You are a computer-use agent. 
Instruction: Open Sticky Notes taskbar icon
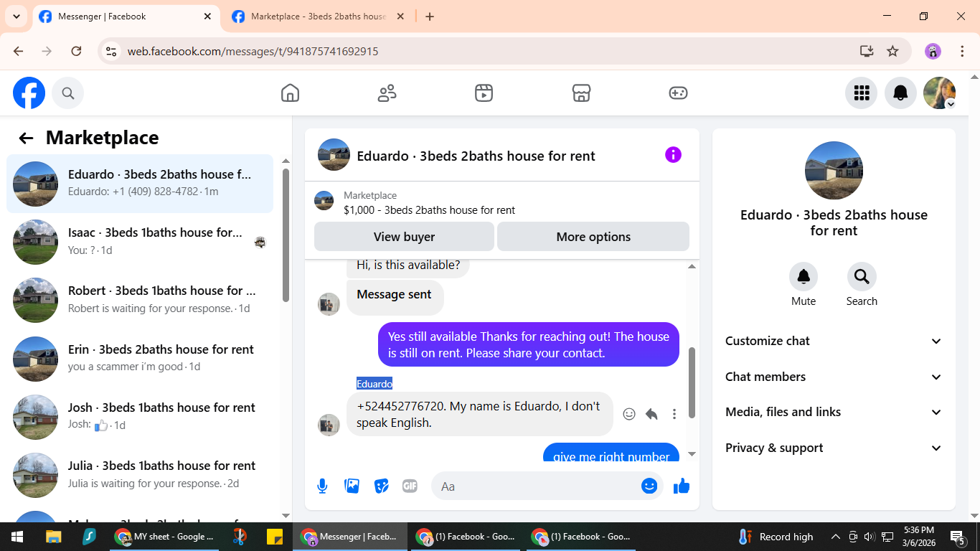coord(273,537)
